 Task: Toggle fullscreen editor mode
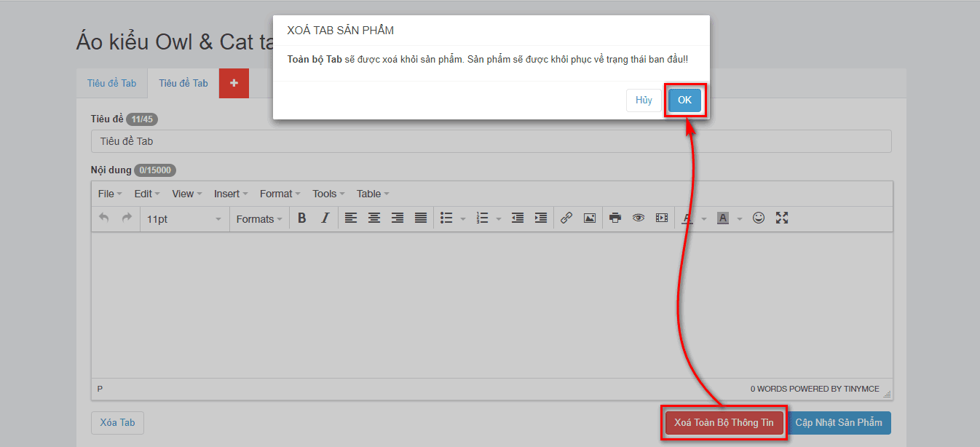click(x=782, y=218)
